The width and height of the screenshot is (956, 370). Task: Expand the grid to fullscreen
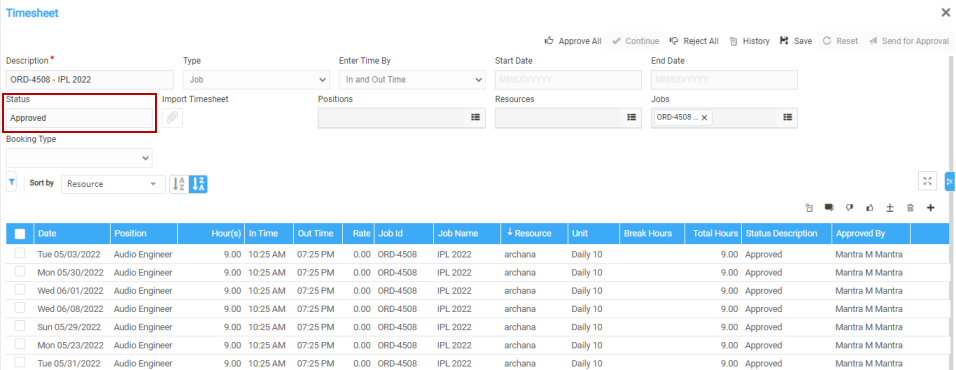927,181
